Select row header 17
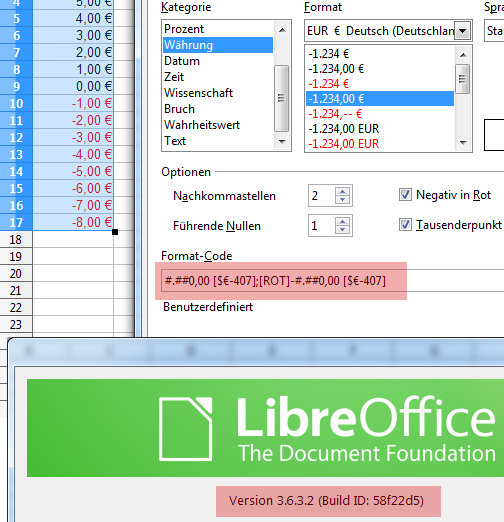504x522 pixels. pos(16,223)
